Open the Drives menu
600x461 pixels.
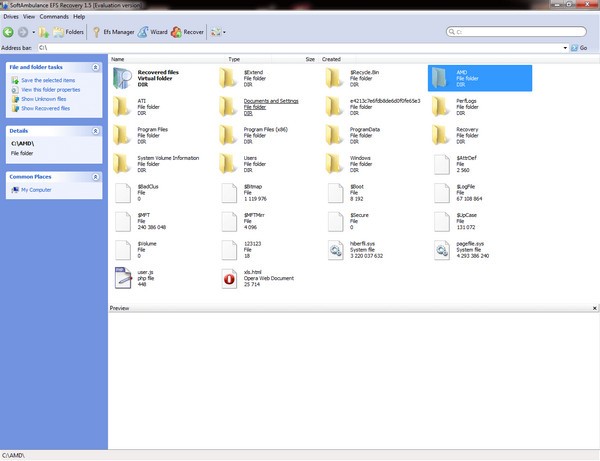point(10,17)
